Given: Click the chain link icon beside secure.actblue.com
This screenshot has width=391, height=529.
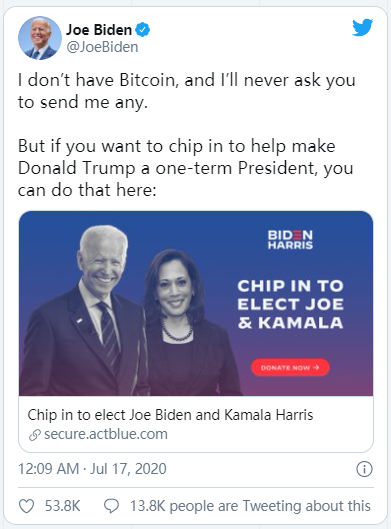Looking at the screenshot, I should 35,435.
